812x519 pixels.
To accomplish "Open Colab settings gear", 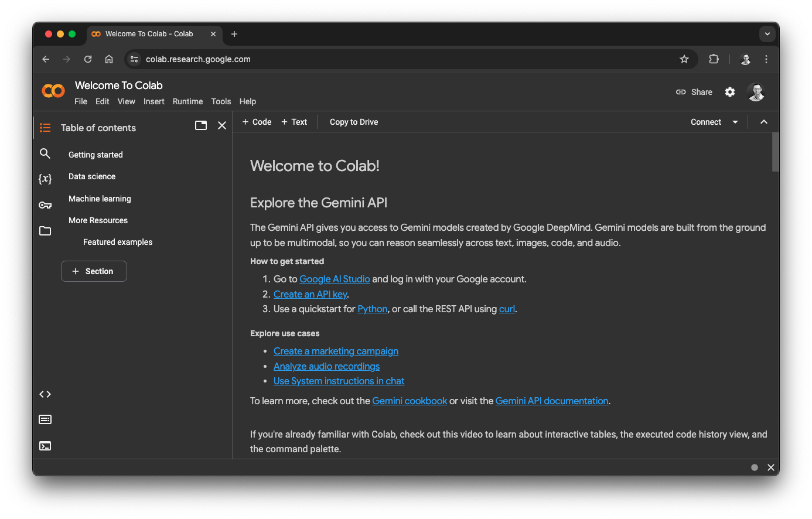I will tap(730, 92).
